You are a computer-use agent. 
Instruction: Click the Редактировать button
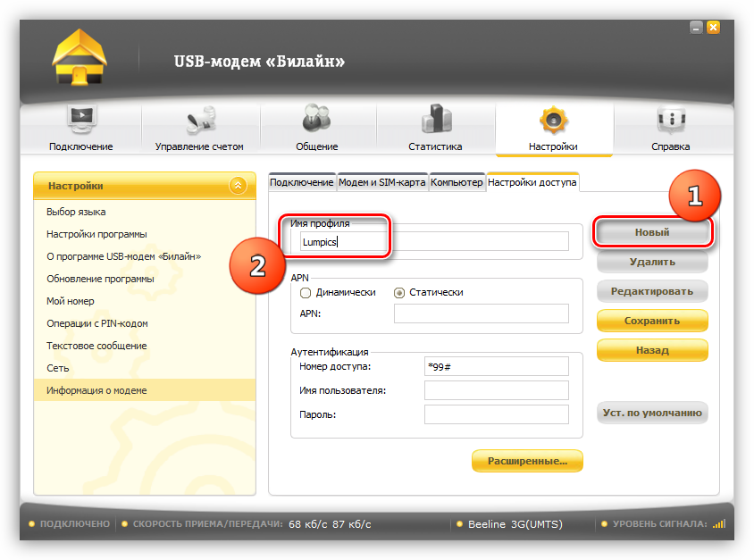click(652, 291)
